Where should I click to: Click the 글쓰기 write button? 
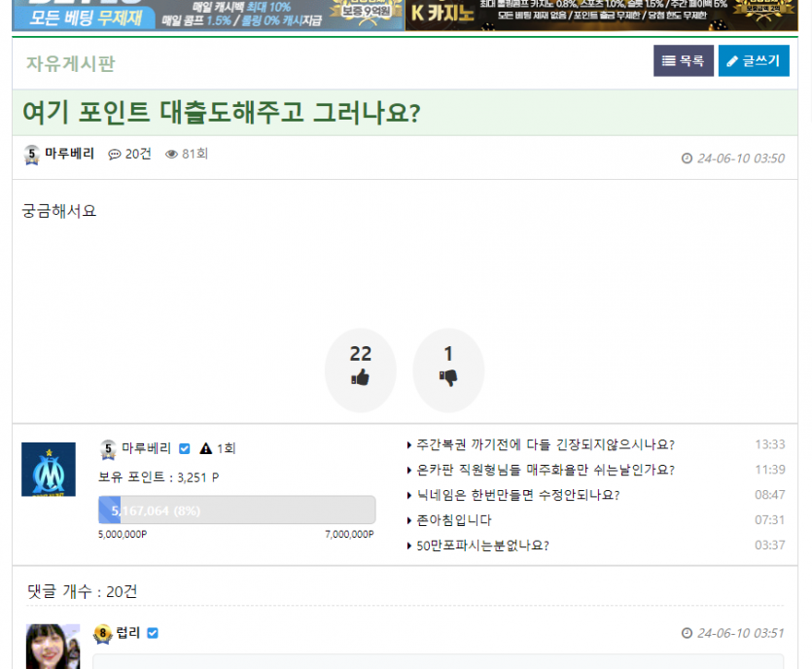coord(754,60)
